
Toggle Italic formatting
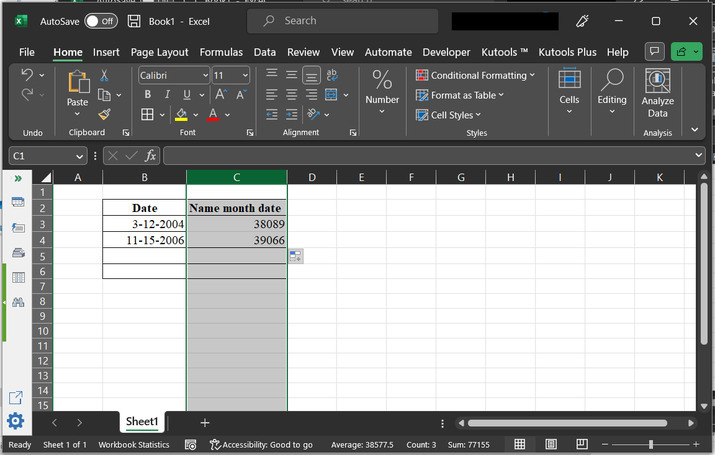tap(167, 95)
